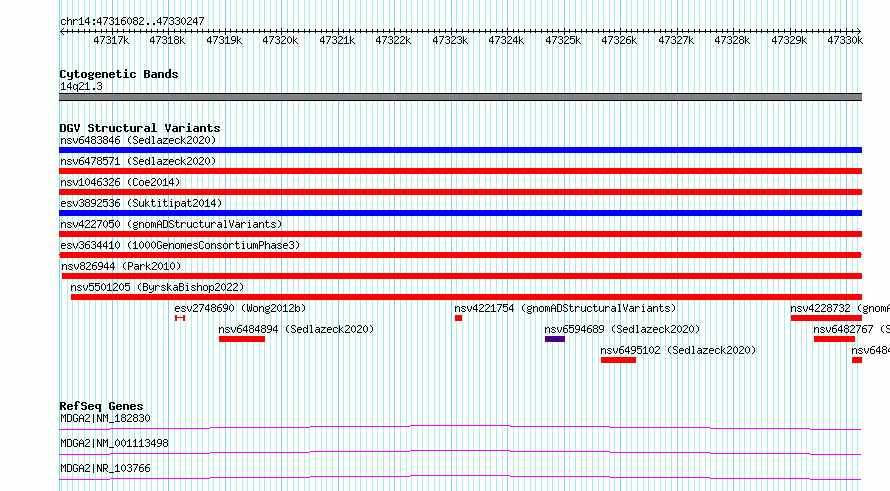Click the 14q21.3 band label
This screenshot has height=491, width=890.
pyautogui.click(x=81, y=86)
